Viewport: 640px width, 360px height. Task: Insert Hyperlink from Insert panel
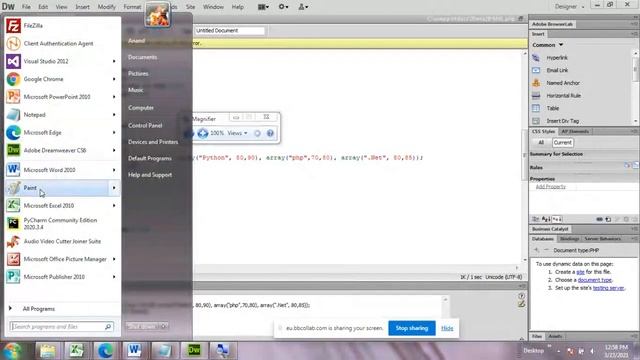(557, 58)
